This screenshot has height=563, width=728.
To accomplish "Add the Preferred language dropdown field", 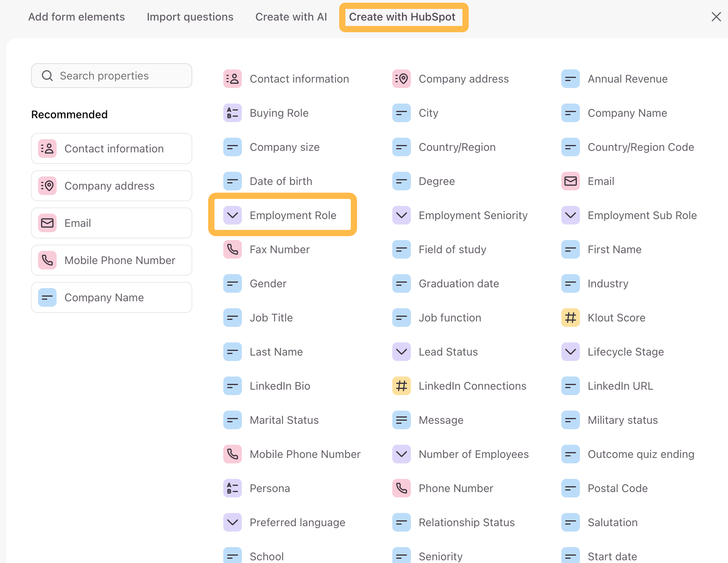I will point(297,523).
